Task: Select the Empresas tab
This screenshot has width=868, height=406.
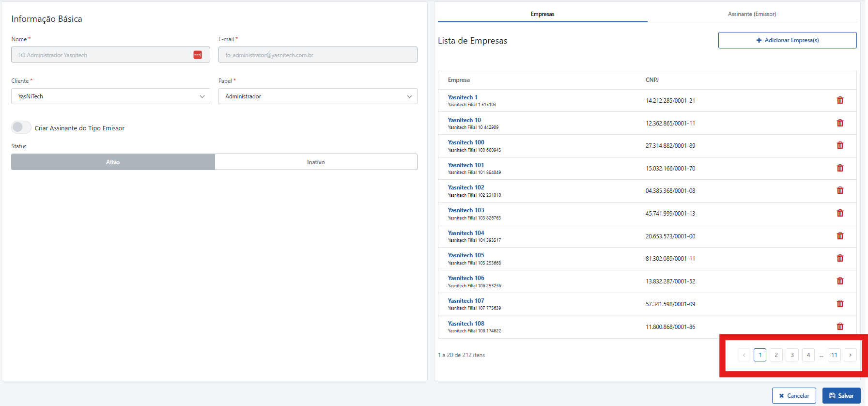Action: tap(542, 14)
